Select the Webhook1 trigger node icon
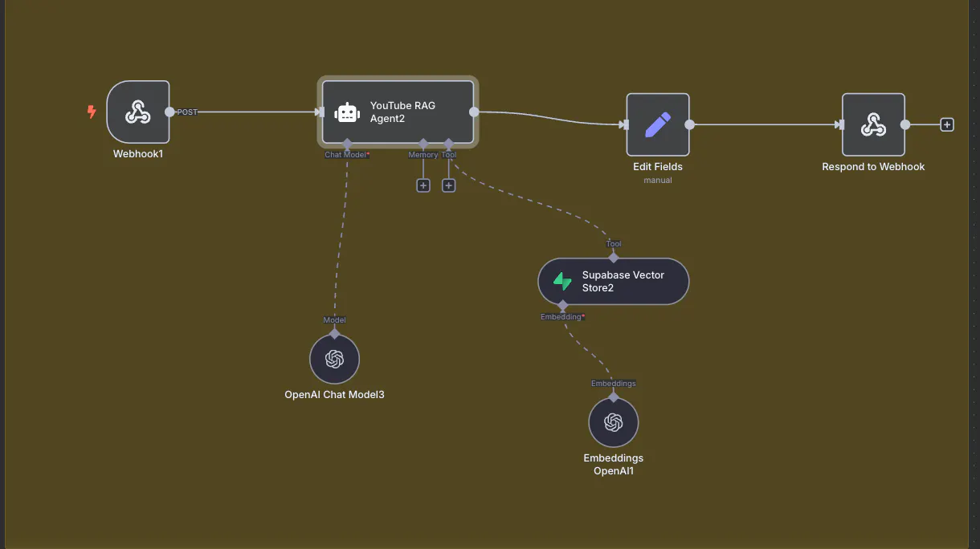The image size is (980, 549). (x=138, y=112)
